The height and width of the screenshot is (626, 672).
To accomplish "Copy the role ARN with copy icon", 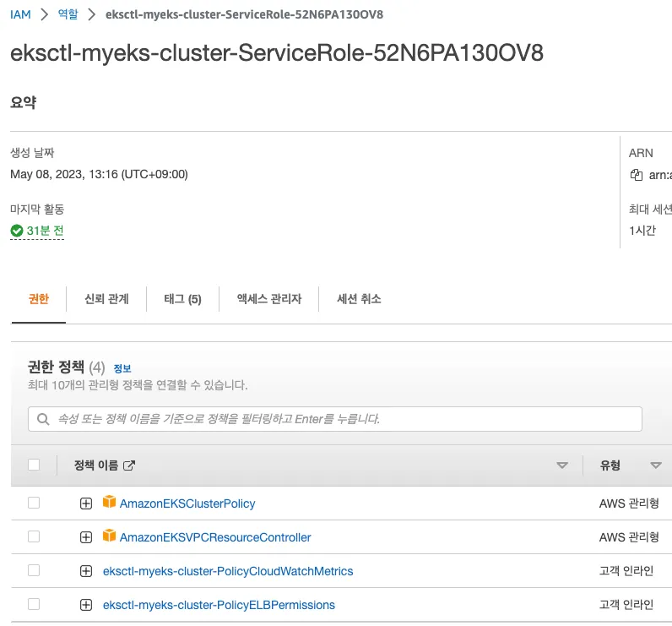I will [636, 175].
